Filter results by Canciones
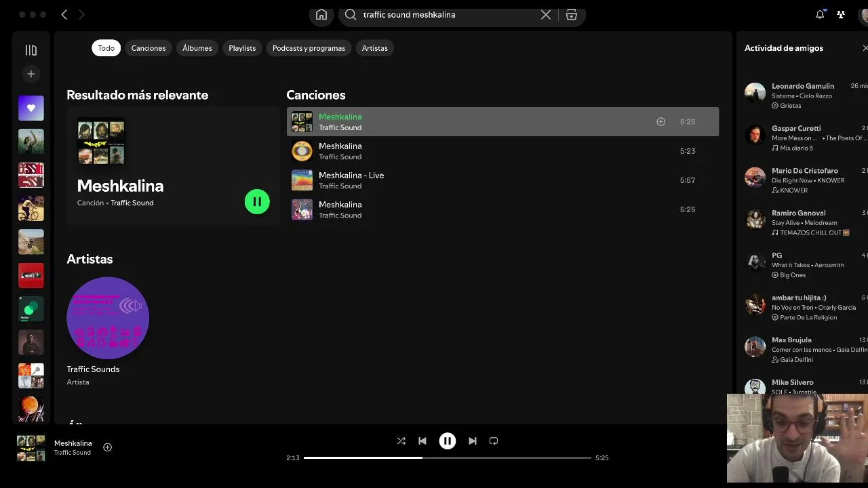 [x=149, y=48]
